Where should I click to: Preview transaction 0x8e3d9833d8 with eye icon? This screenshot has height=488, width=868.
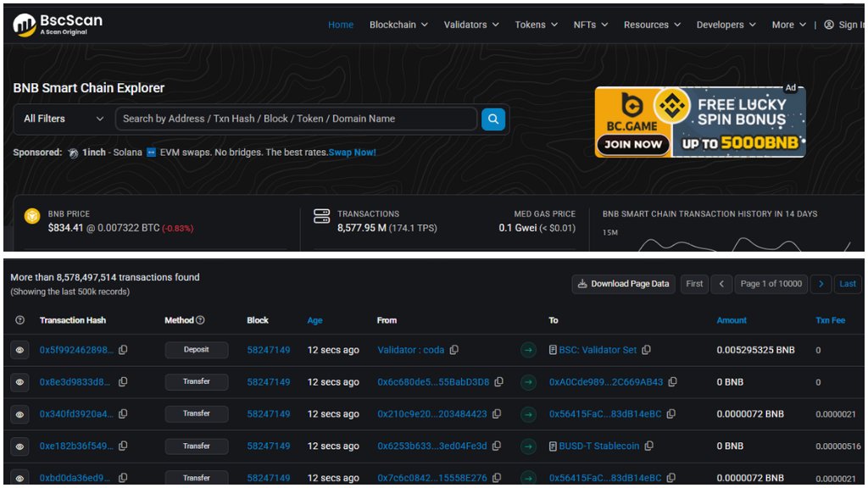[x=20, y=382]
